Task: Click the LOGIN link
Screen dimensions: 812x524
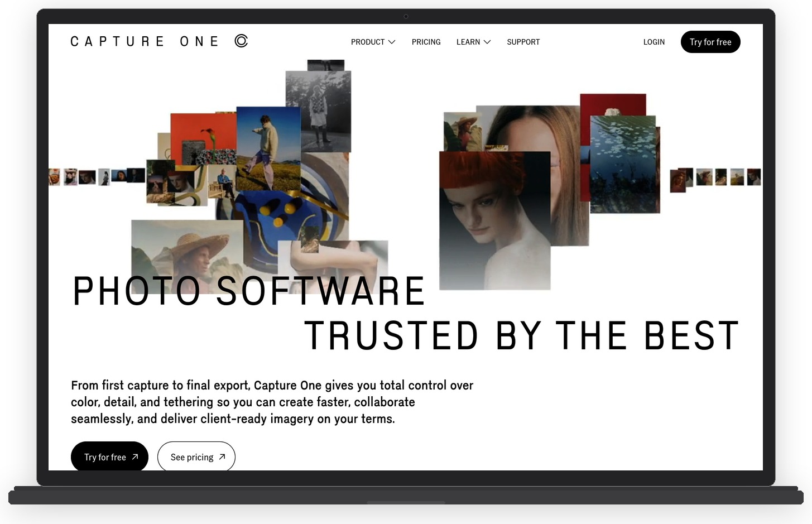Action: (654, 42)
